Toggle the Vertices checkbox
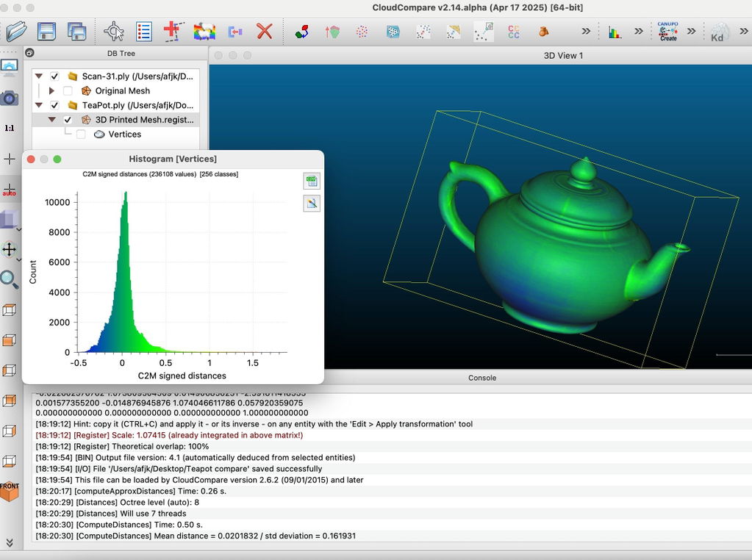 click(x=81, y=134)
